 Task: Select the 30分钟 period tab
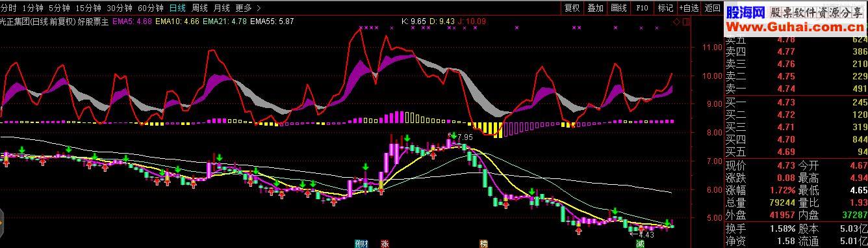(x=119, y=8)
